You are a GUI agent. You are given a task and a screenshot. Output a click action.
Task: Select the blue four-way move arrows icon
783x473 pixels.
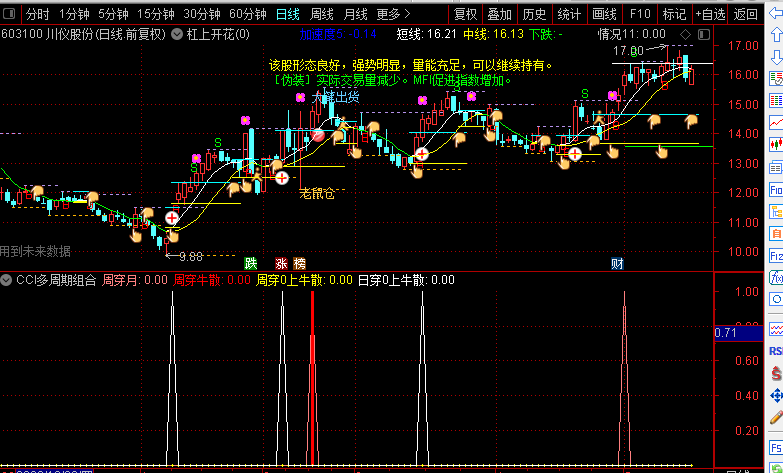coord(777,396)
